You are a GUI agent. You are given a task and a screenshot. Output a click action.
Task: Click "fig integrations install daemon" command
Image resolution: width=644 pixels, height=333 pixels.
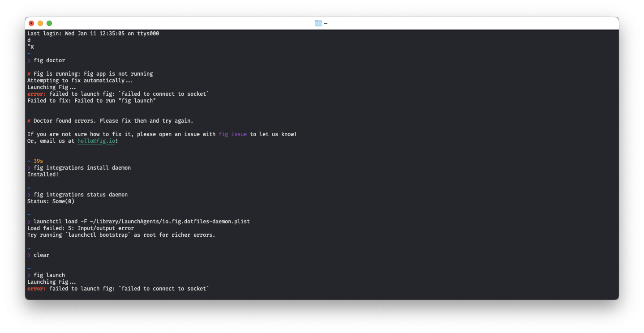tap(82, 168)
